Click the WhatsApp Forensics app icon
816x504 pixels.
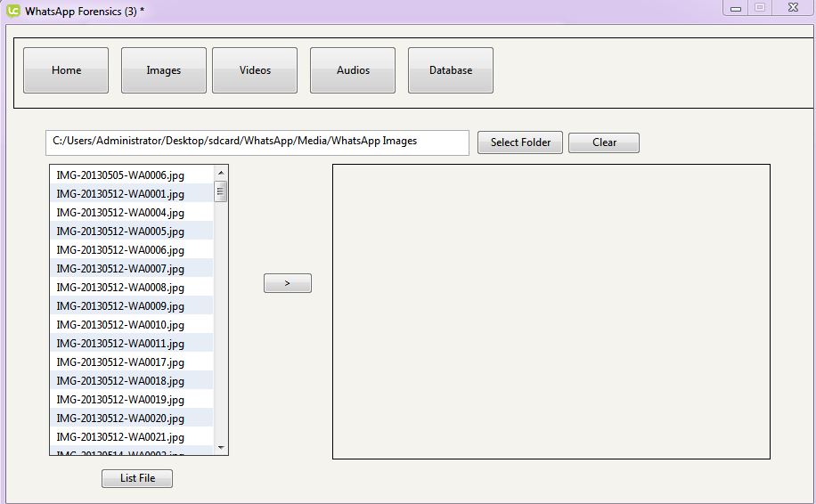point(12,11)
